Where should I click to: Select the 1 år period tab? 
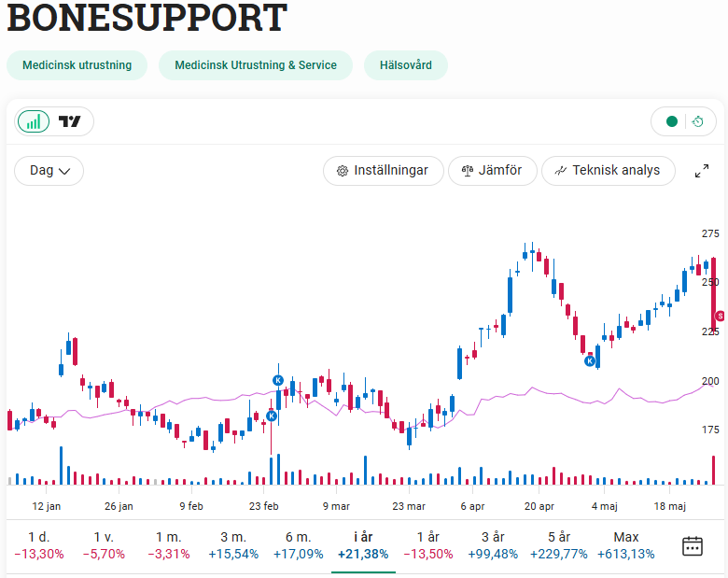[x=428, y=545]
